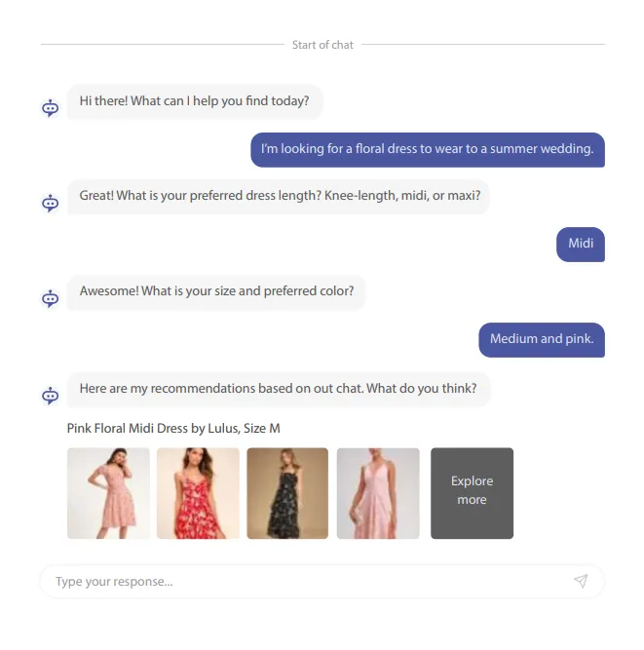Click the Start of chat divider label
Viewport: 644px width, 650px height.
click(x=322, y=45)
